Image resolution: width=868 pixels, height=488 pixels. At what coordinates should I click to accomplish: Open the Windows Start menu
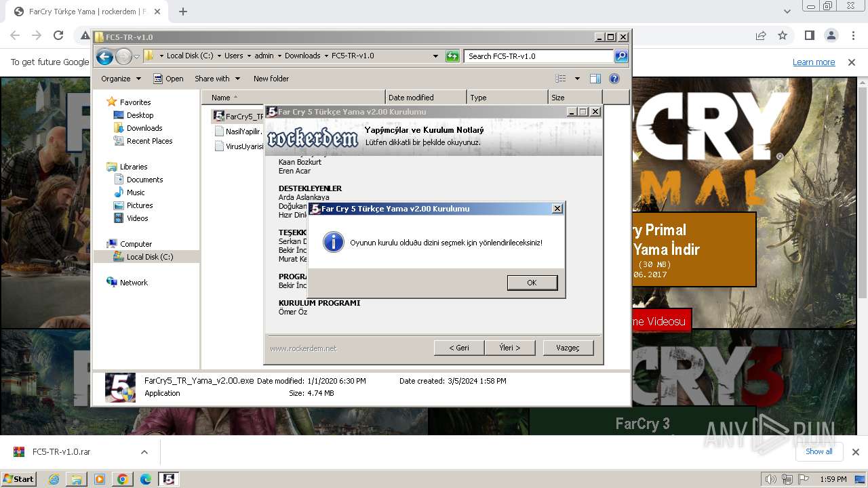(x=18, y=479)
